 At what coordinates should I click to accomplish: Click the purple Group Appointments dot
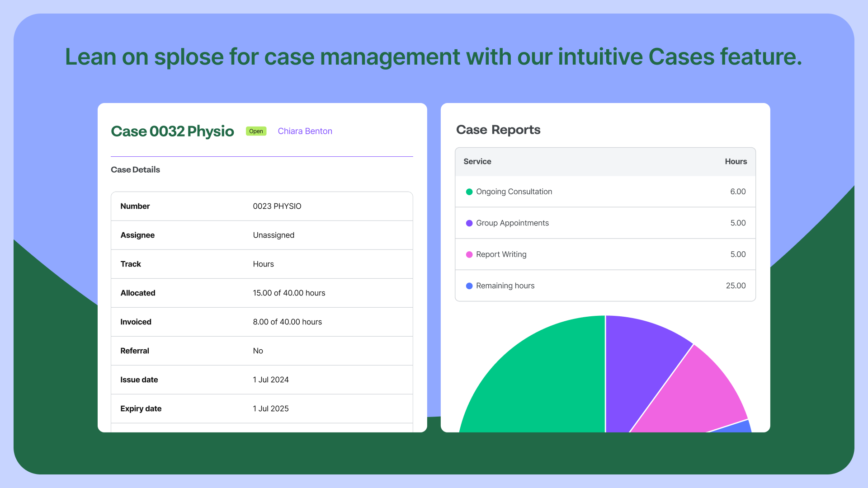[x=469, y=223]
